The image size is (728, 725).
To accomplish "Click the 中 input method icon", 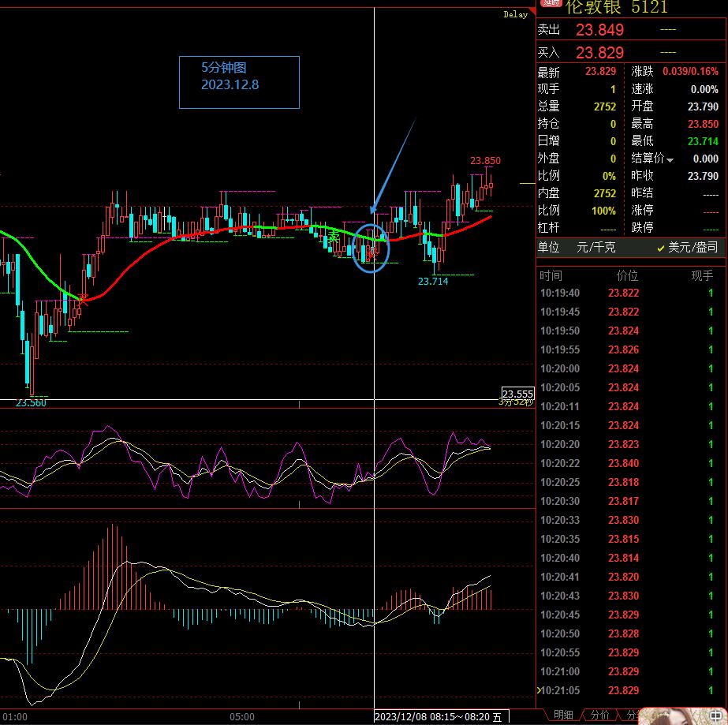I will tap(716, 716).
